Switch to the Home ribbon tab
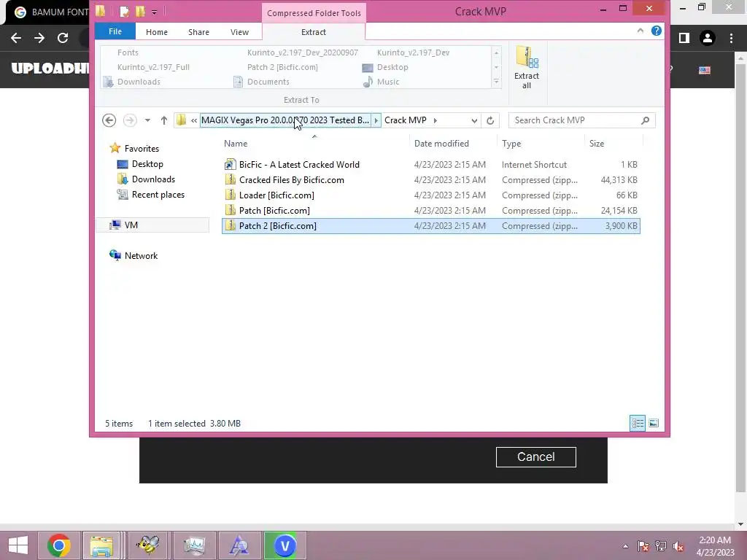The image size is (747, 560). tap(157, 32)
